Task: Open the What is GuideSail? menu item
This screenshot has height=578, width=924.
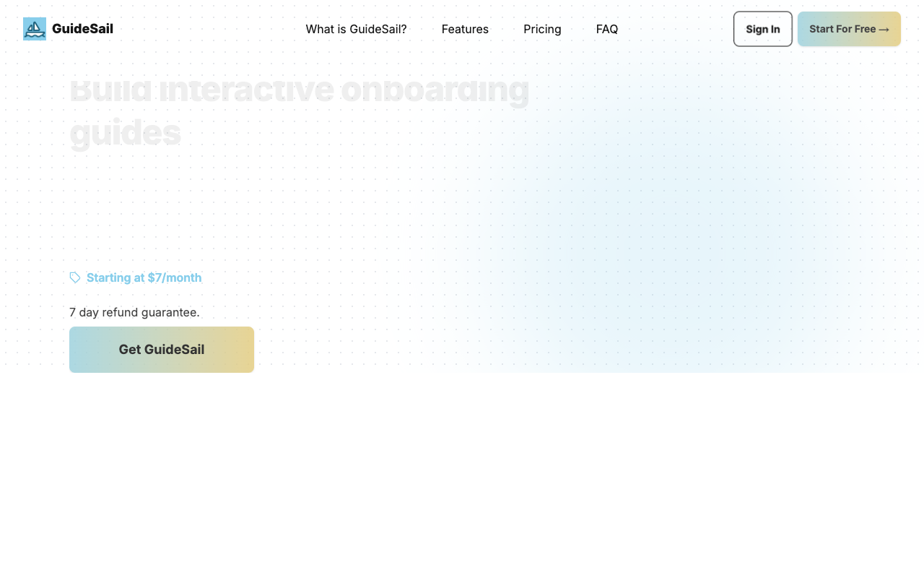Action: (x=356, y=29)
